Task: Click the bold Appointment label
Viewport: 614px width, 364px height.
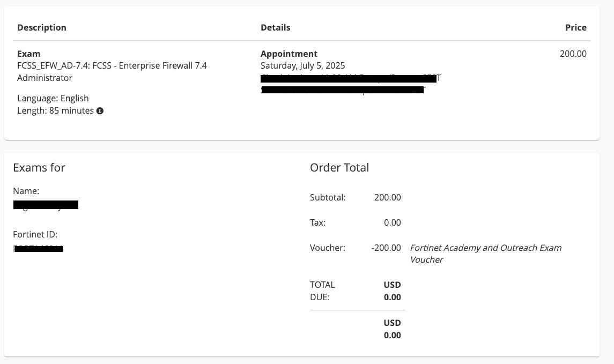Action: [289, 54]
